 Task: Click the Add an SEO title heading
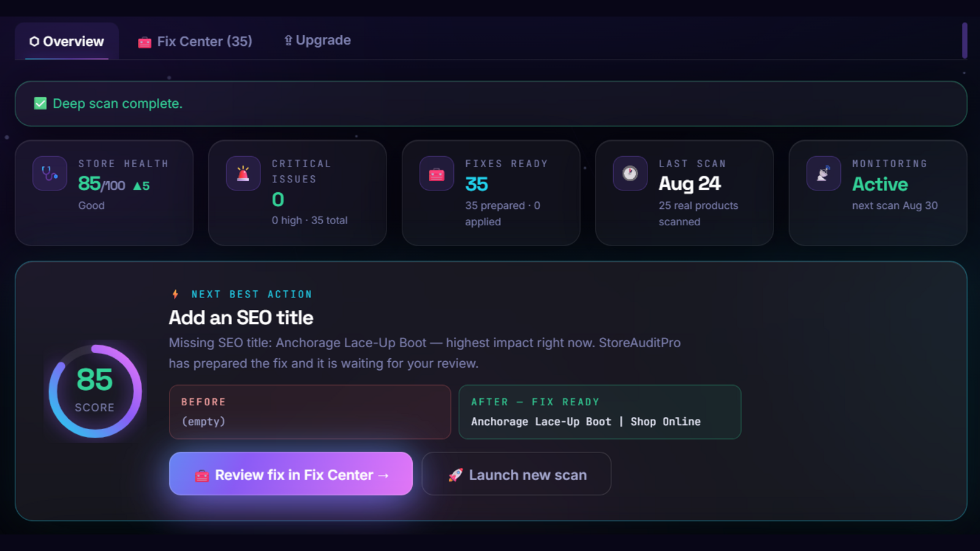[241, 318]
